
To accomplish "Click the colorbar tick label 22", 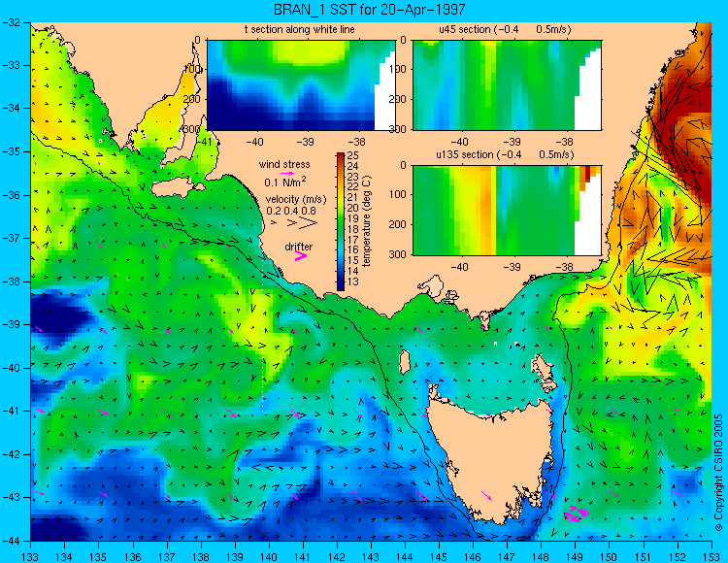I will click(353, 186).
